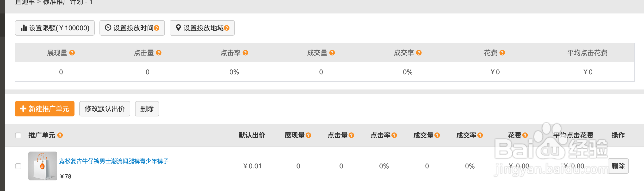The image size is (644, 191).
Task: Click the location pin icon on 设置投放地域 button
Action: point(178,28)
